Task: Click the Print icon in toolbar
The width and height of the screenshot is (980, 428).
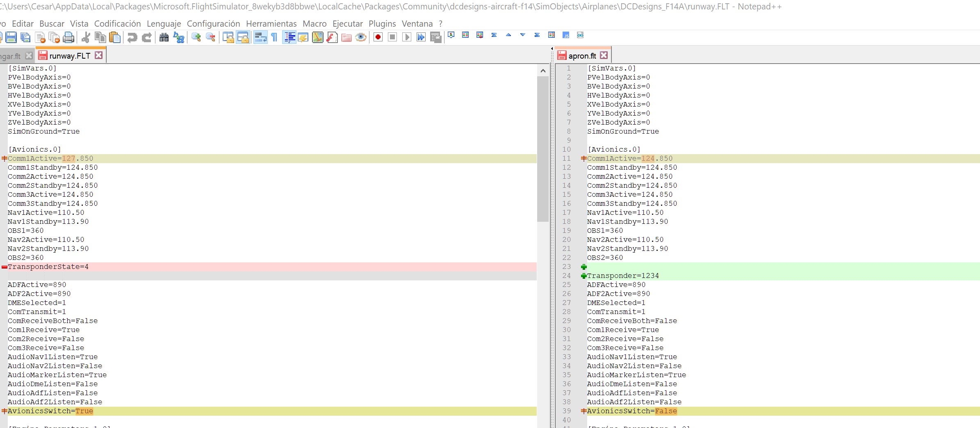Action: tap(68, 37)
